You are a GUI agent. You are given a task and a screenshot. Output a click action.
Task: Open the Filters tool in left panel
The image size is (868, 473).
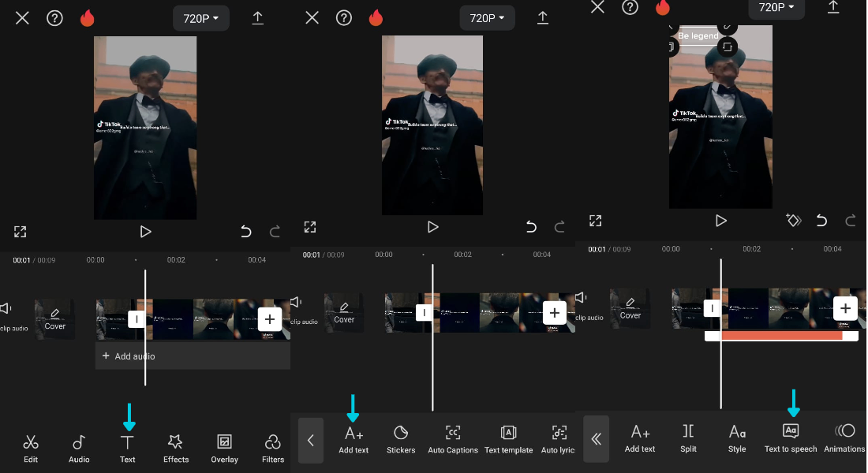(272, 449)
